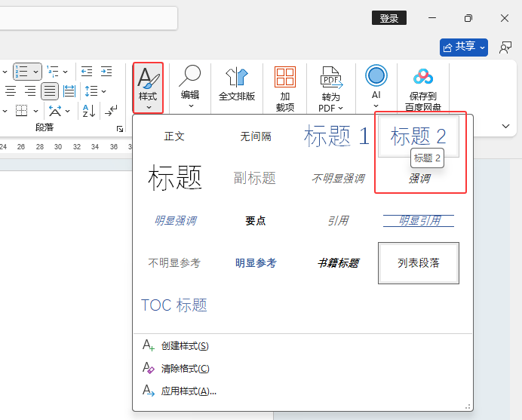Increase the paragraph indent
This screenshot has width=522, height=420.
pos(106,72)
